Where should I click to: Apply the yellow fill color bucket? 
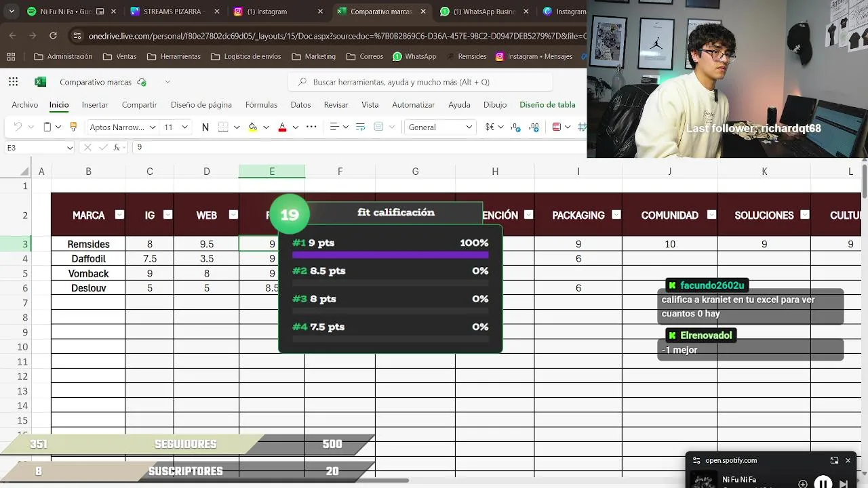point(253,127)
